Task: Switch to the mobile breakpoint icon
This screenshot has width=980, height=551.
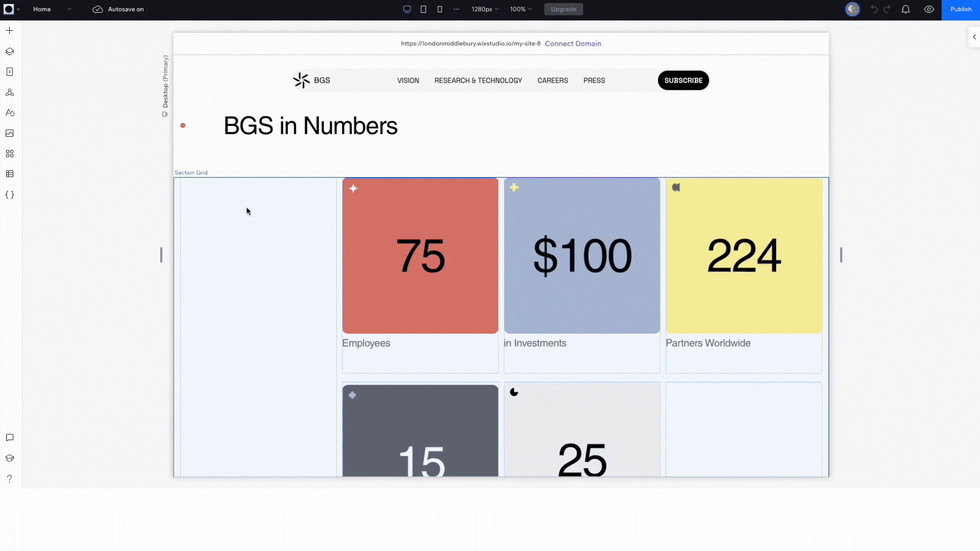Action: pos(439,9)
